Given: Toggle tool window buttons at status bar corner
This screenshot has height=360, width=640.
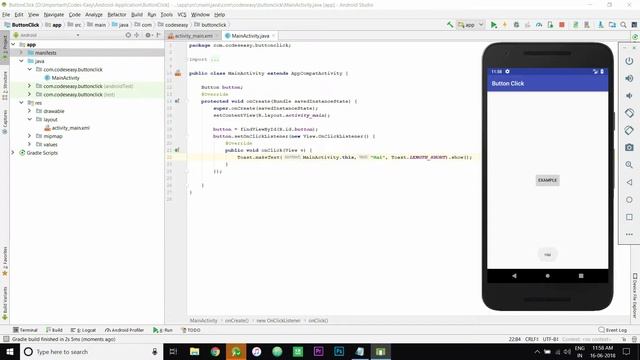Looking at the screenshot, I should (x=6, y=339).
